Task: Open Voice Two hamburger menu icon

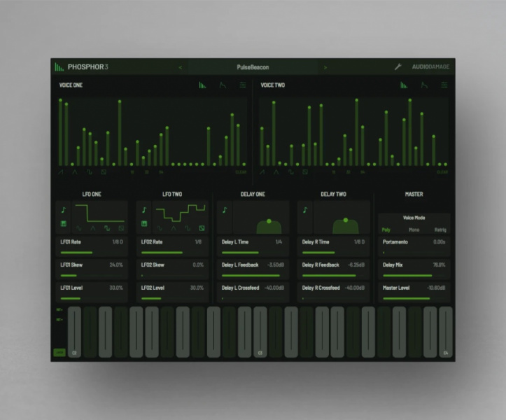Action: point(444,85)
